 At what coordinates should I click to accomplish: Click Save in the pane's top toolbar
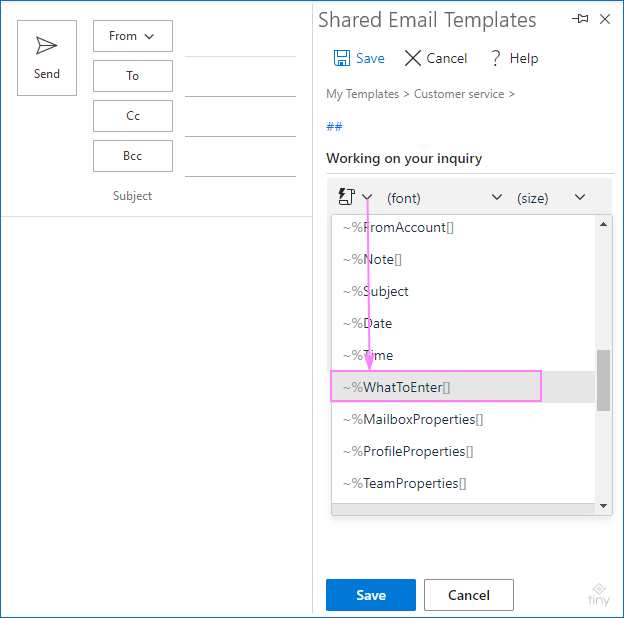pos(359,58)
